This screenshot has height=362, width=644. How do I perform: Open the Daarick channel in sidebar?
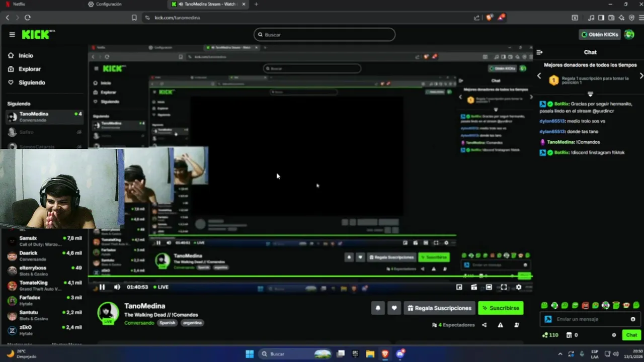coord(44,256)
